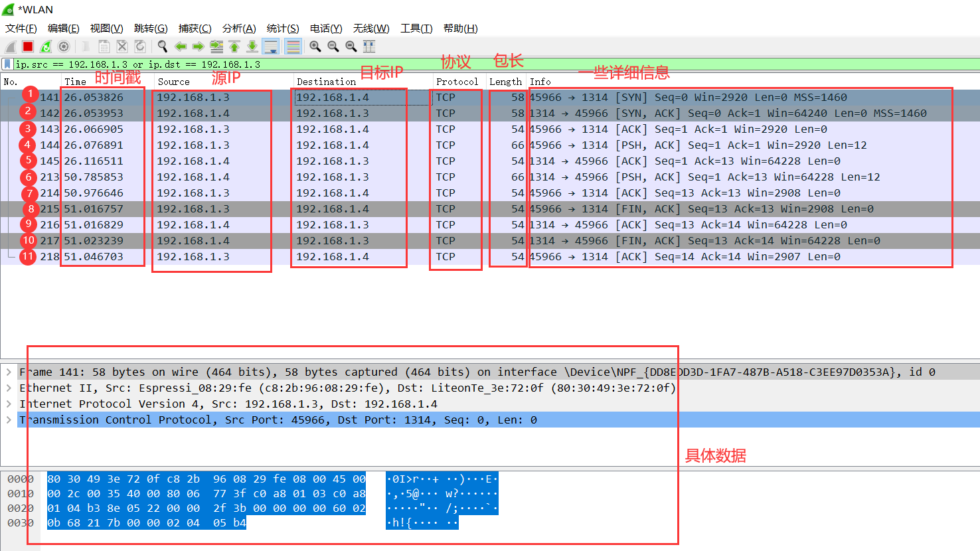Open the 帮助(H) menu

pos(461,29)
